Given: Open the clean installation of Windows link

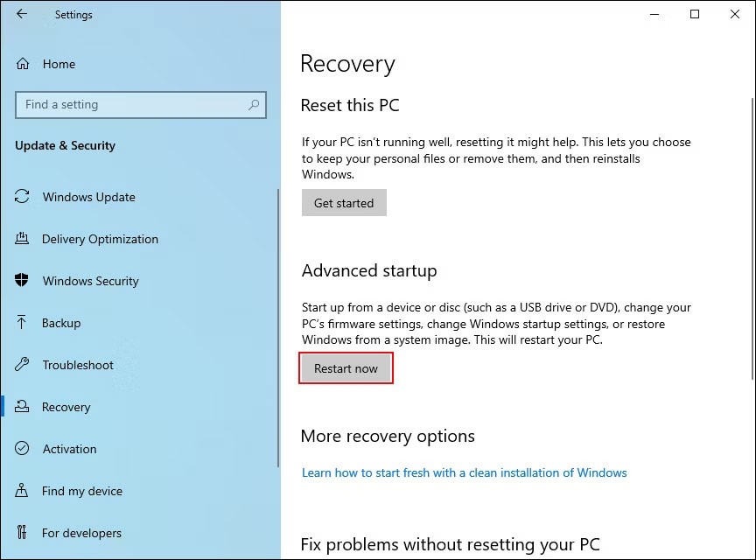Looking at the screenshot, I should coord(464,472).
